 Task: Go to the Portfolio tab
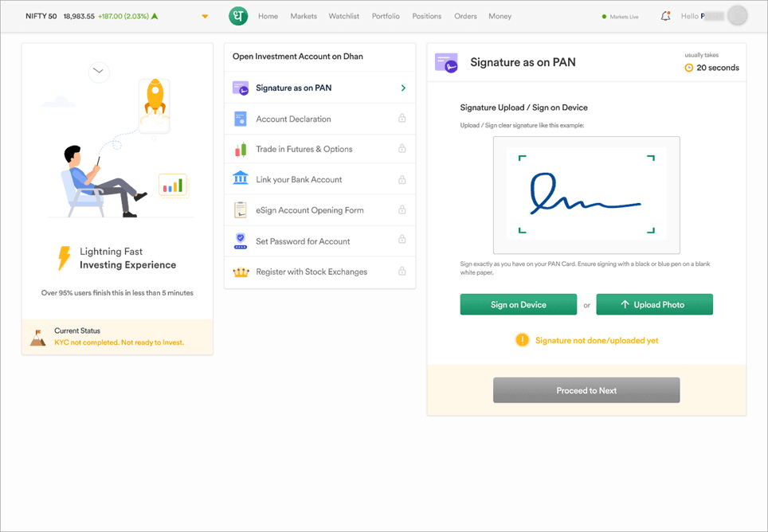point(386,16)
